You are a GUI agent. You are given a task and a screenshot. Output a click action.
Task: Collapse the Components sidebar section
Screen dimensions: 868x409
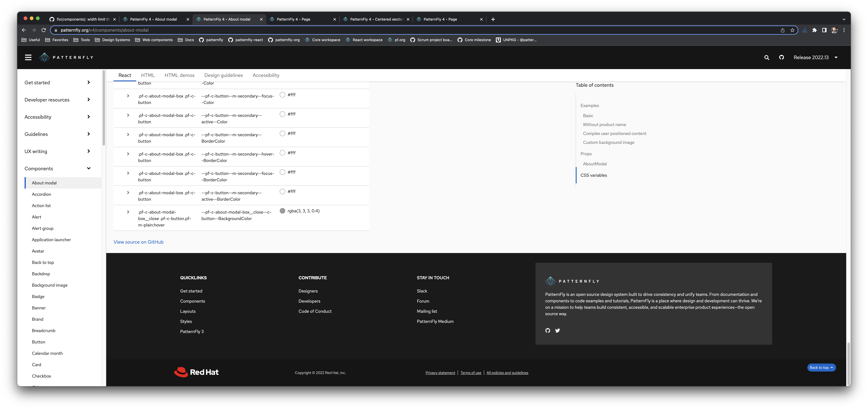(89, 168)
